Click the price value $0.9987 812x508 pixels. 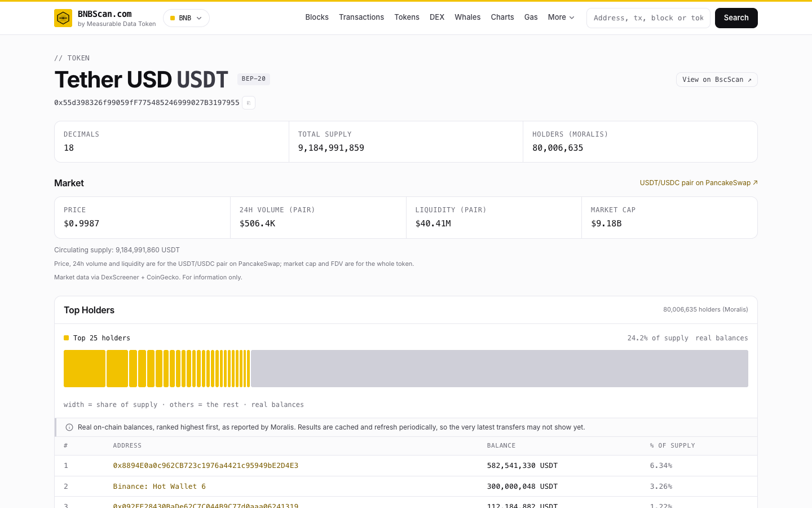[81, 224]
